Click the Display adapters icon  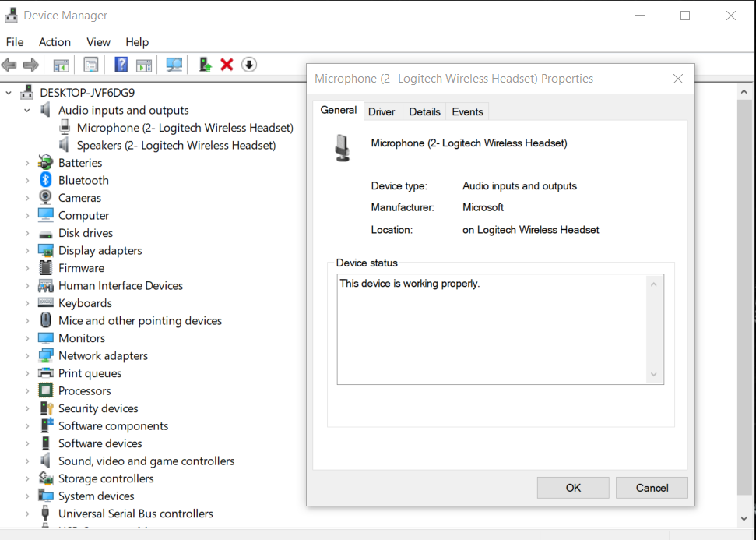pyautogui.click(x=46, y=250)
